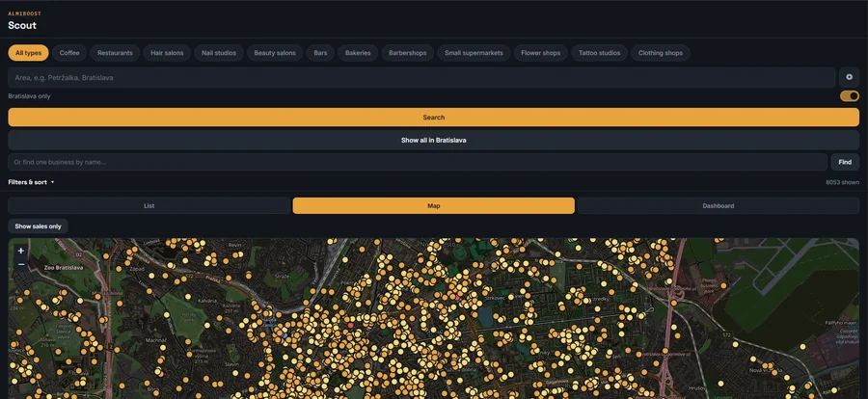The image size is (868, 399).
Task: Select the All types filter chip
Action: [x=28, y=53]
